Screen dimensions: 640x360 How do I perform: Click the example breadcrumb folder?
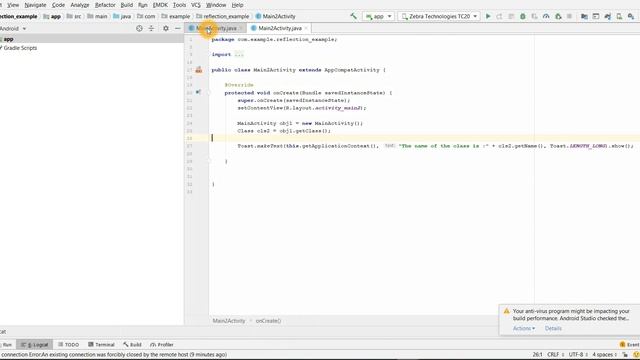coord(176,16)
